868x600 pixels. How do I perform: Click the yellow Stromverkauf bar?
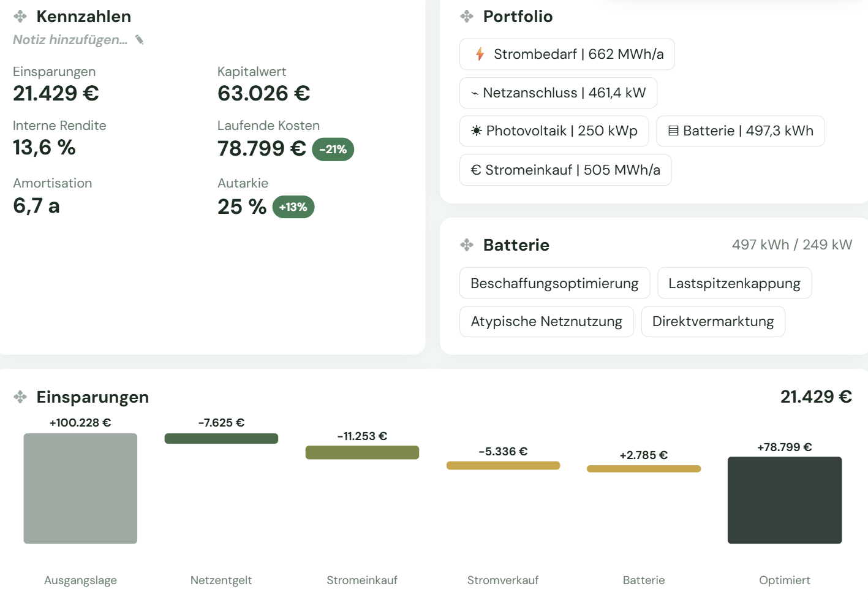coord(503,466)
